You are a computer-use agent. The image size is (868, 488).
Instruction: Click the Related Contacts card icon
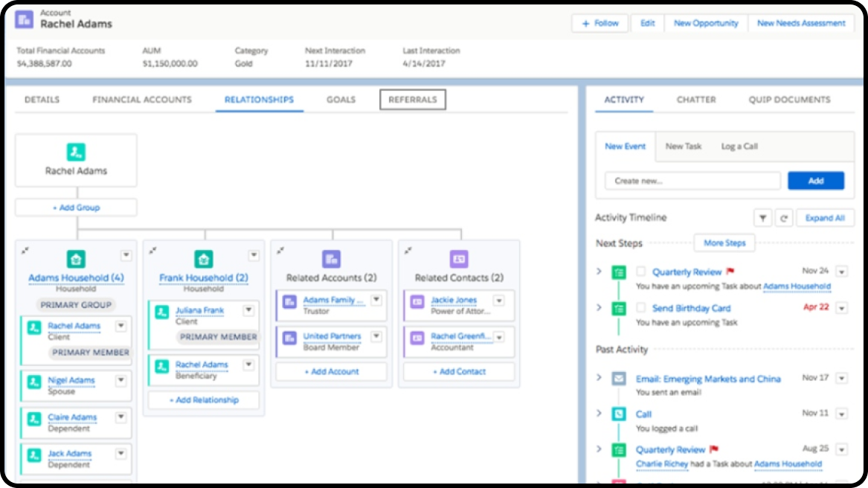click(x=459, y=259)
